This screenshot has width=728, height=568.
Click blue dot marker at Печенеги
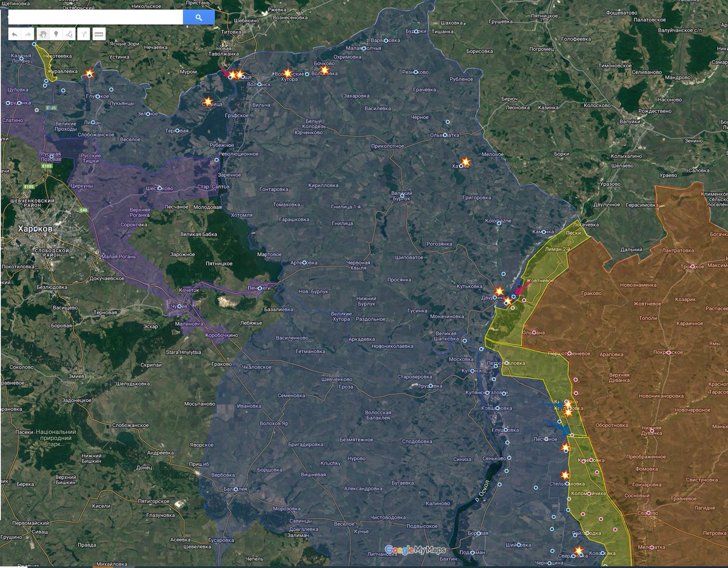click(261, 288)
